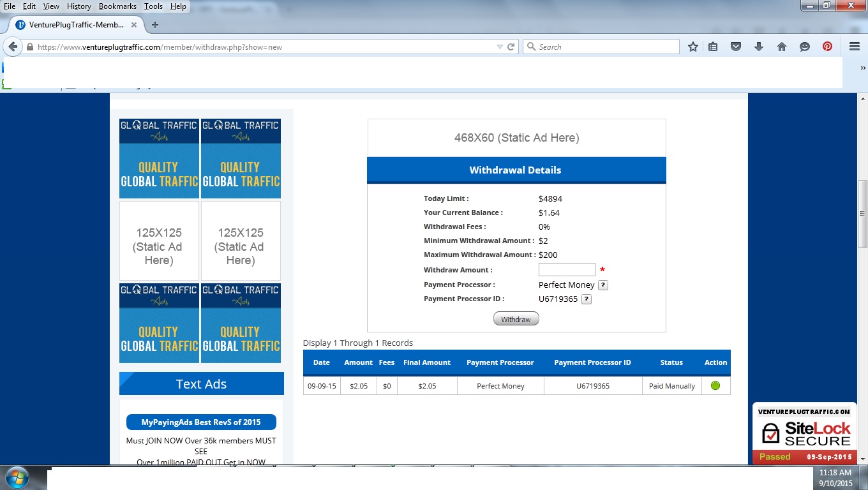Open the bookmarks list icon
The height and width of the screenshot is (490, 868).
click(x=714, y=47)
